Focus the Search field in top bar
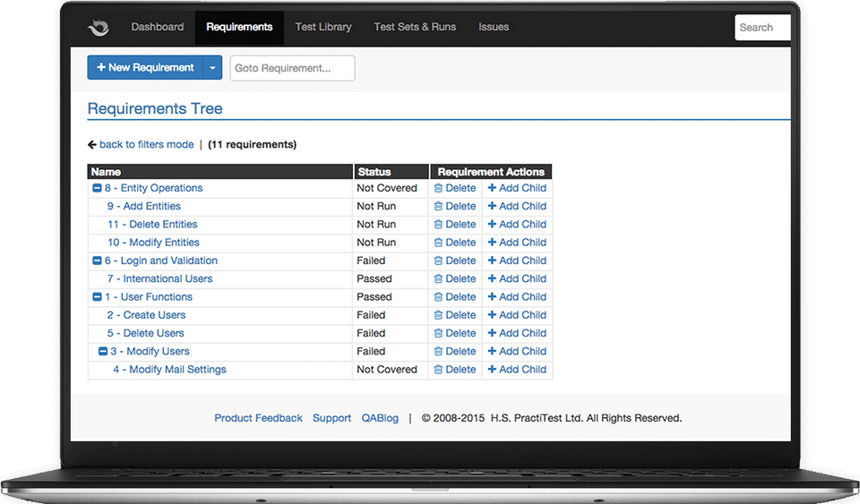This screenshot has width=860, height=504. 762,28
